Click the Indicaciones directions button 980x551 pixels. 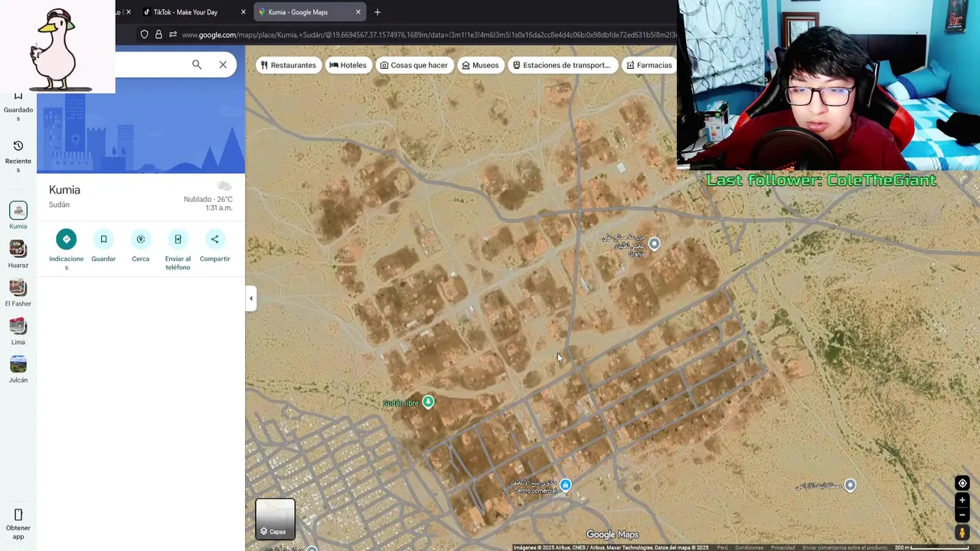[67, 240]
